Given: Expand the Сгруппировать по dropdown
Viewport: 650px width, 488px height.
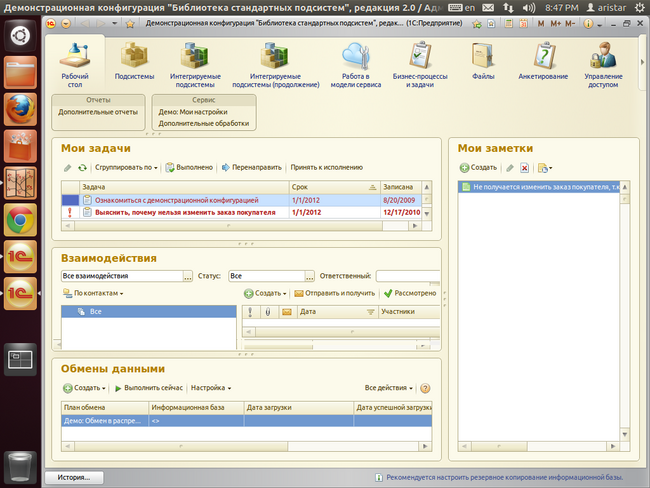Looking at the screenshot, I should point(128,167).
